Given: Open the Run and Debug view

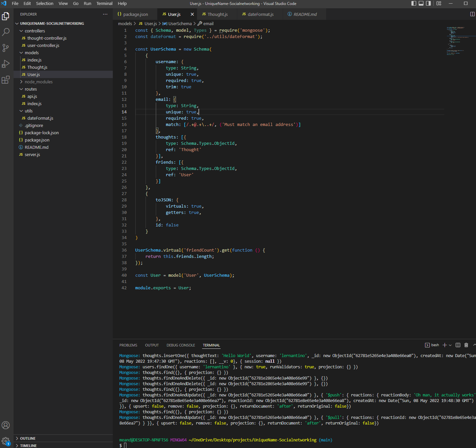Looking at the screenshot, I should point(6,63).
